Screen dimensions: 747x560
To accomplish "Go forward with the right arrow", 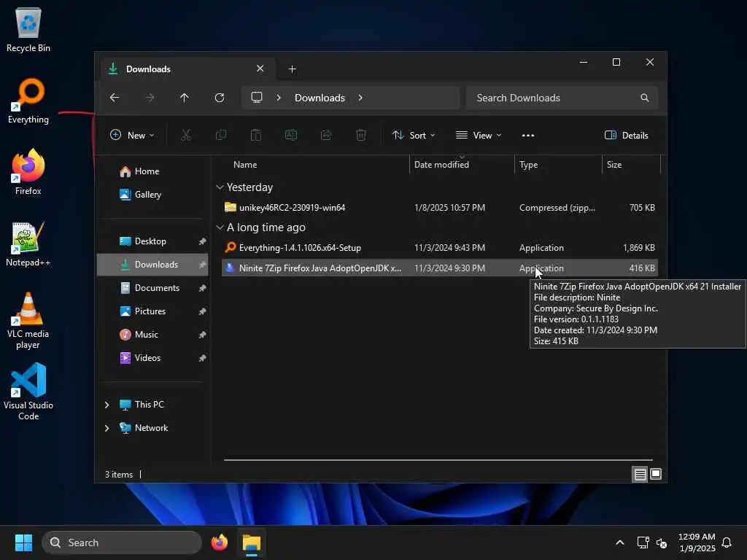I will tap(150, 98).
